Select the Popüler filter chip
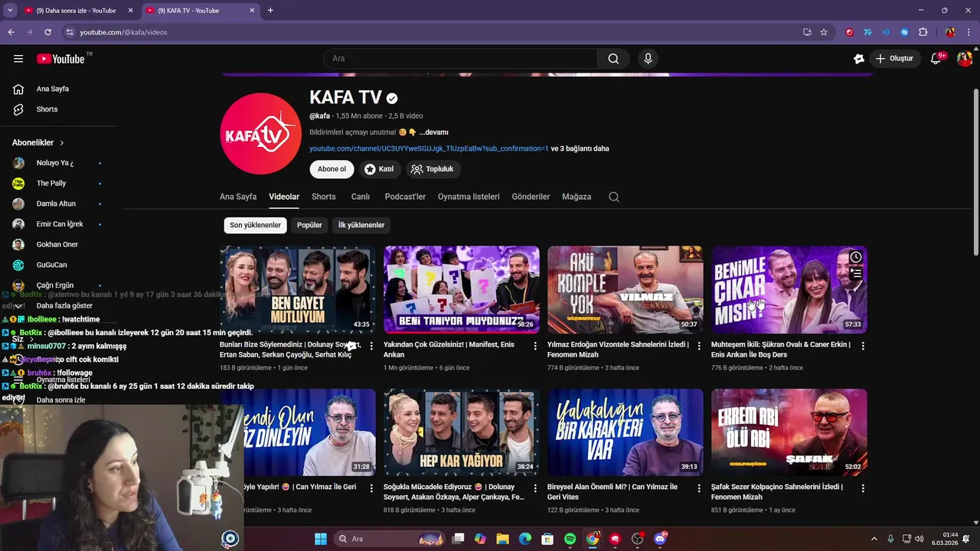 (309, 225)
